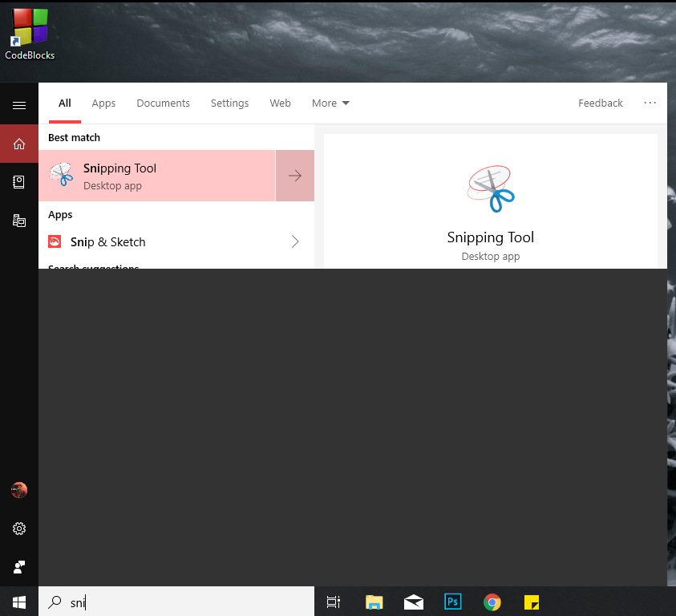Open Mail app from taskbar
Viewport: 676px width, 616px height.
414,602
